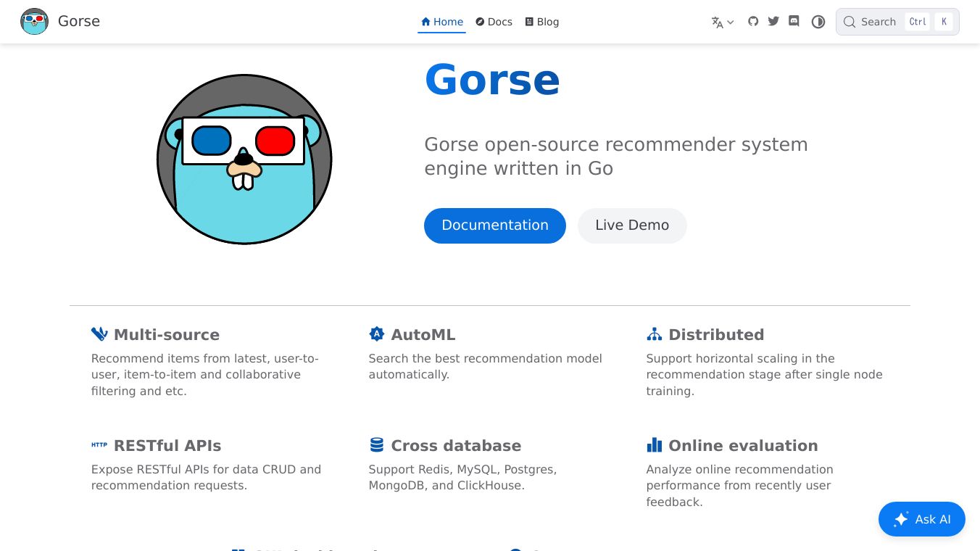Open the Search box

(897, 22)
